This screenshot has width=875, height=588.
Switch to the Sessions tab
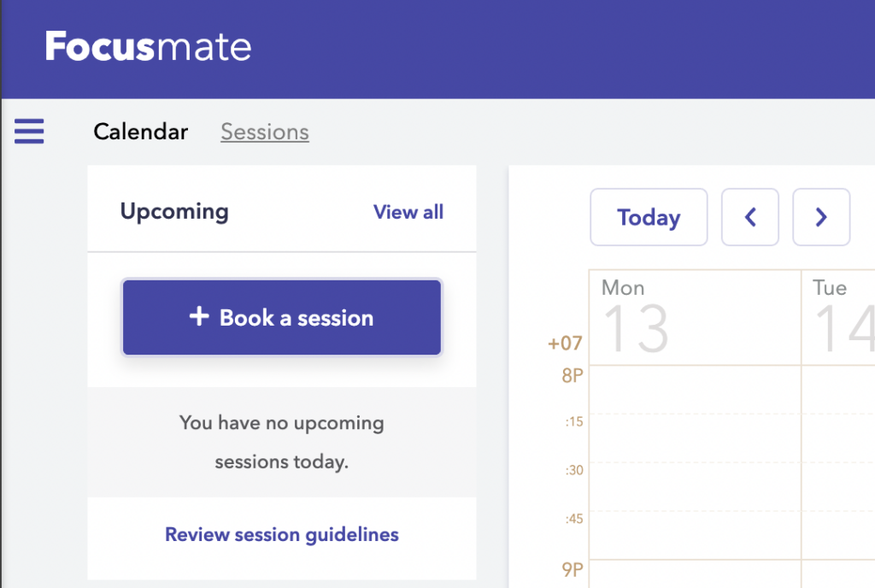click(264, 132)
